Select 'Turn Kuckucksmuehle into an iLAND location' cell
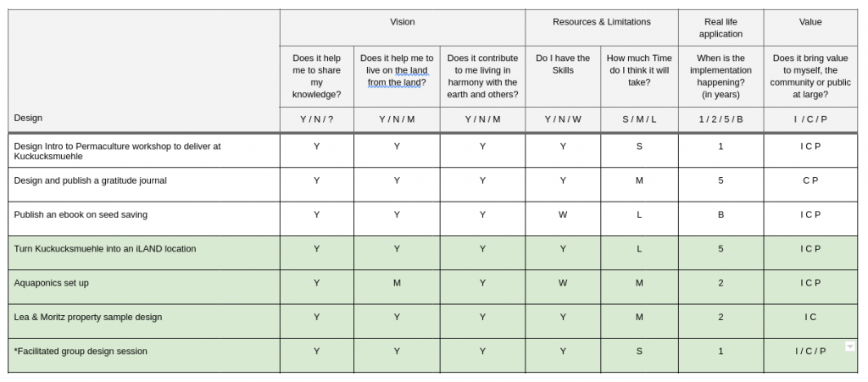868x382 pixels. (x=105, y=249)
